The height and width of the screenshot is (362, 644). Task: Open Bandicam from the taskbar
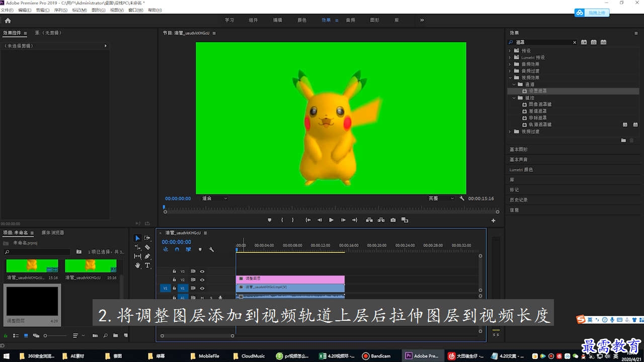pos(376,356)
